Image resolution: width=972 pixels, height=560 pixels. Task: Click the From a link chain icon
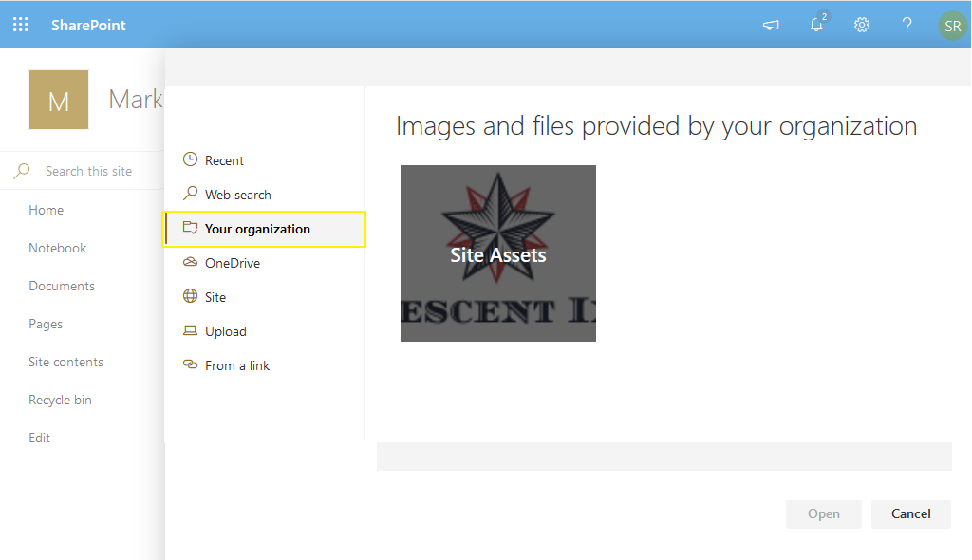(x=191, y=364)
